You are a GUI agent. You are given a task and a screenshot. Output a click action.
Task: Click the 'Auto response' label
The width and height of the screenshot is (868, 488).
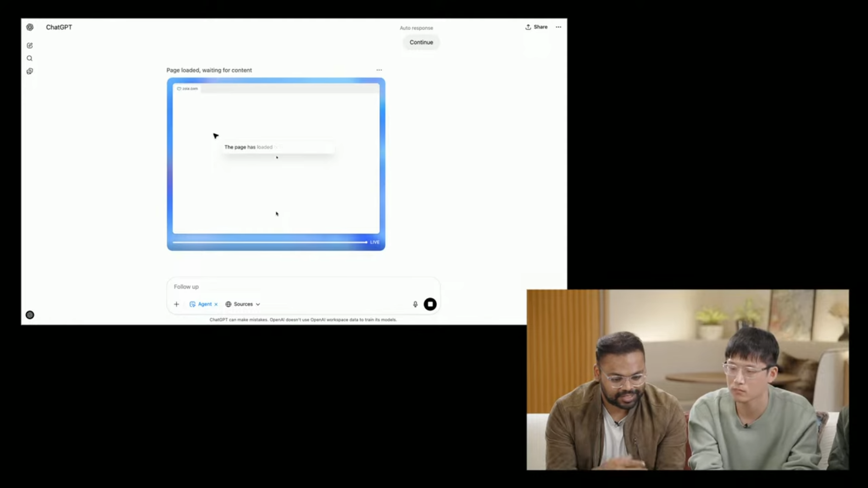click(x=416, y=28)
